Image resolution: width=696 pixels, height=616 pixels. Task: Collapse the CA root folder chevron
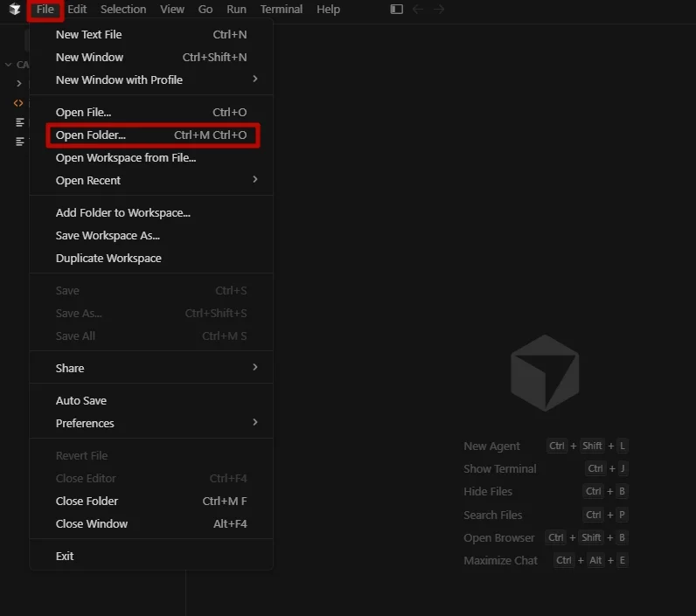[8, 65]
